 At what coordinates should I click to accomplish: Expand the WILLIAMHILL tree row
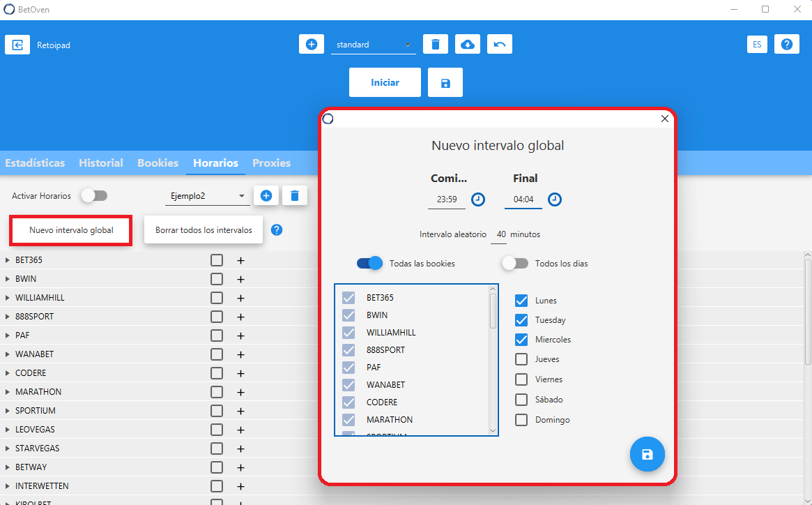(x=7, y=298)
